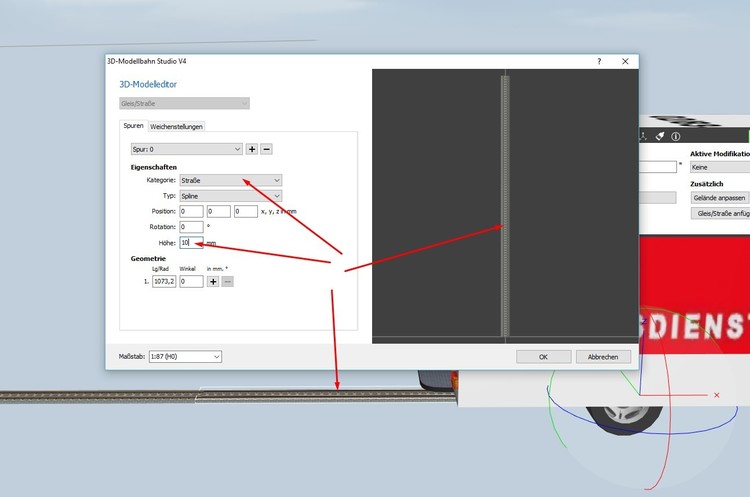The image size is (750, 497).
Task: Click road spline in dark preview pane
Action: pos(505,206)
